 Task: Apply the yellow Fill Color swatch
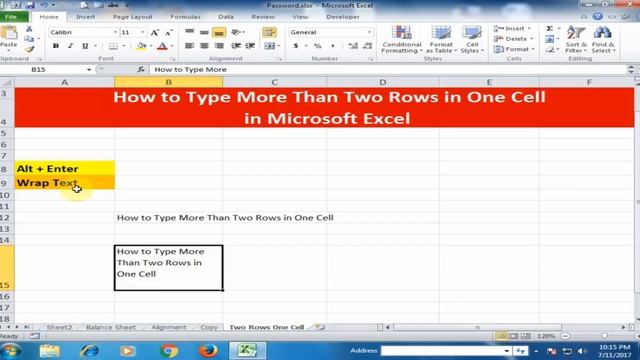(x=141, y=46)
